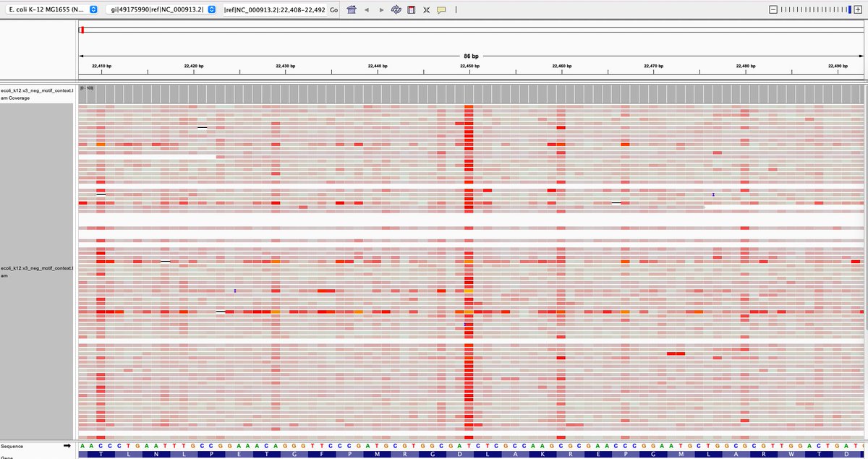
Task: Click the 22,480 bp ruler label
Action: pos(746,66)
